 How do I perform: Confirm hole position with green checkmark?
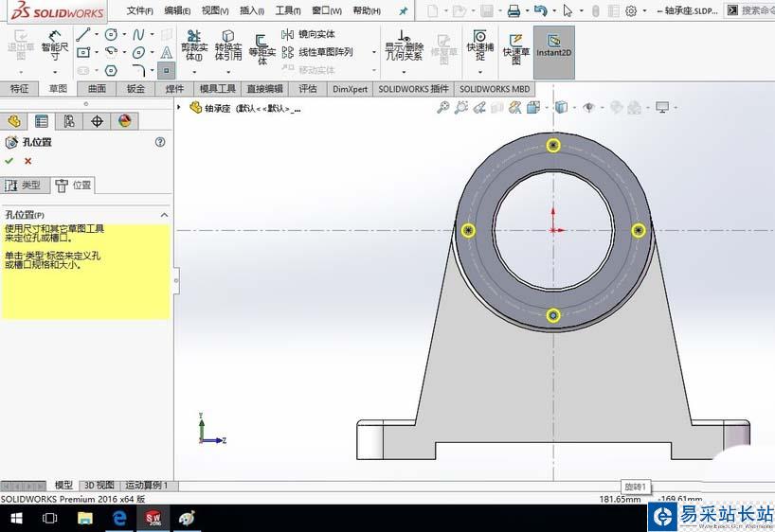point(9,161)
